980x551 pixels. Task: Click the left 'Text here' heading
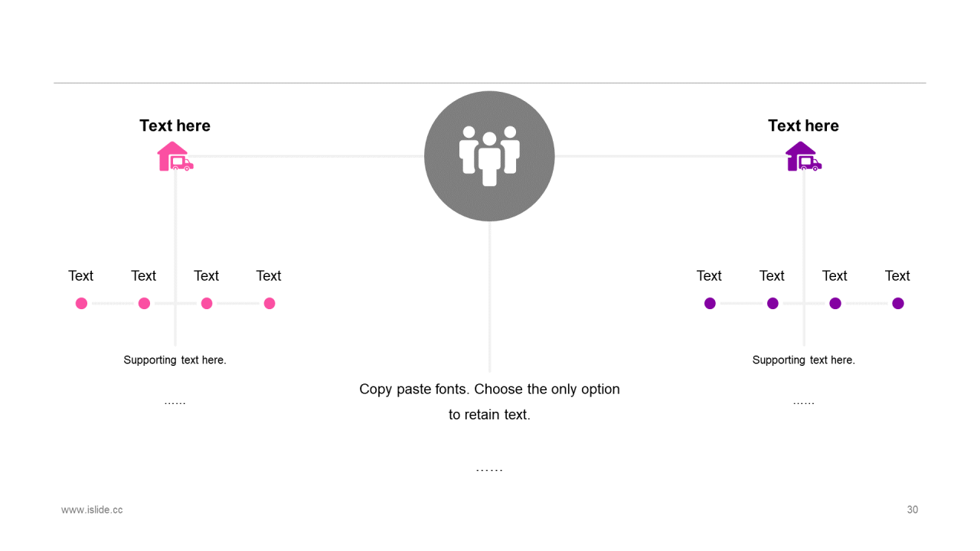(x=175, y=126)
